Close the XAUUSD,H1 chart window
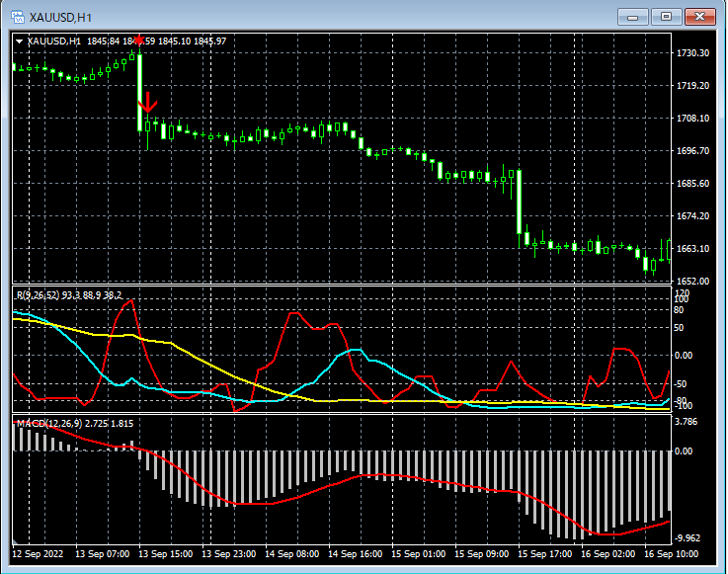728x574 pixels. pos(699,16)
